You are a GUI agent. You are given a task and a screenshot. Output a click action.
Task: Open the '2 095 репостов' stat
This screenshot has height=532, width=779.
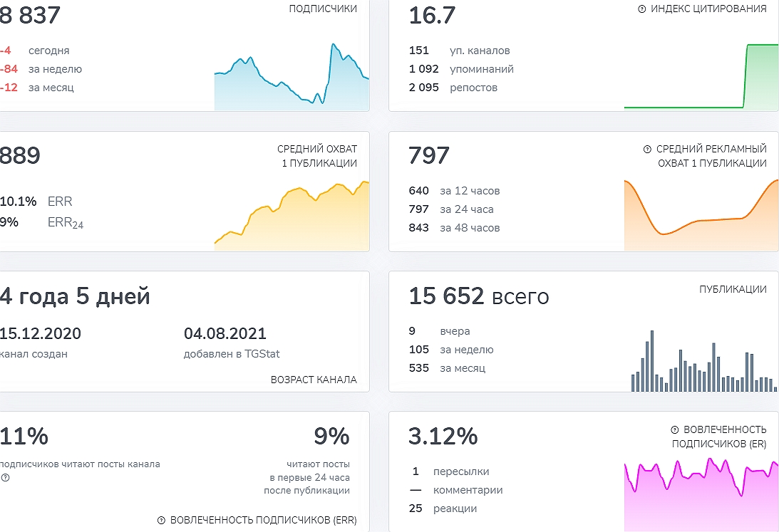point(453,88)
